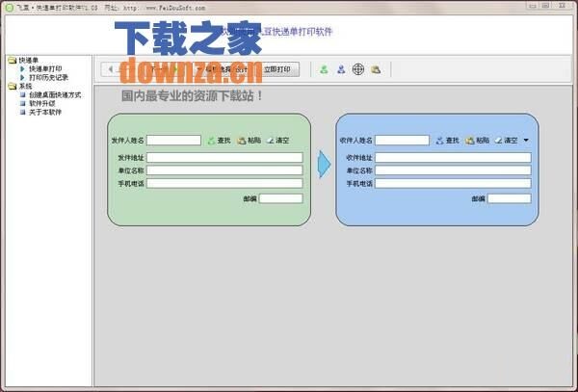Go to previous record with left arrow
The image size is (578, 392).
(110, 69)
